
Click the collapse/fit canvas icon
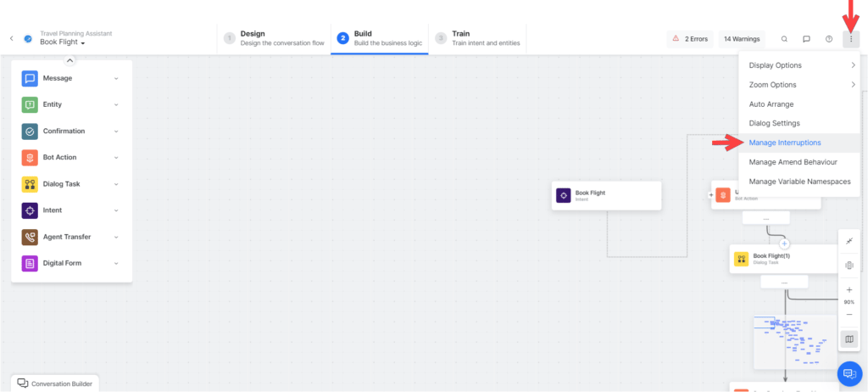[x=849, y=241]
